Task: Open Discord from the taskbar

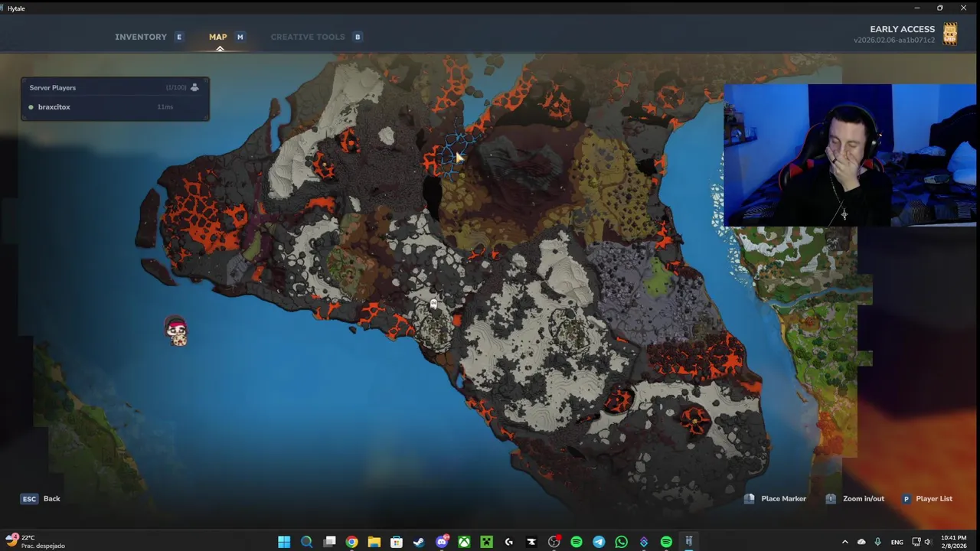Action: pyautogui.click(x=442, y=542)
